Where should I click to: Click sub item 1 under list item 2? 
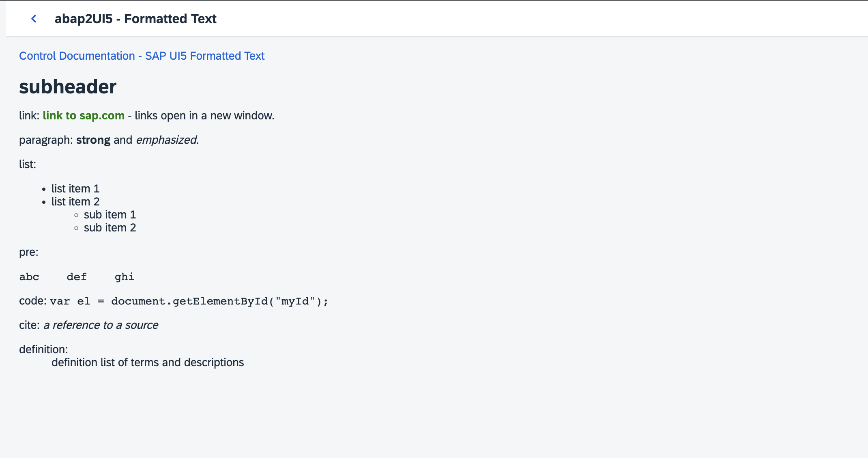pyautogui.click(x=110, y=214)
